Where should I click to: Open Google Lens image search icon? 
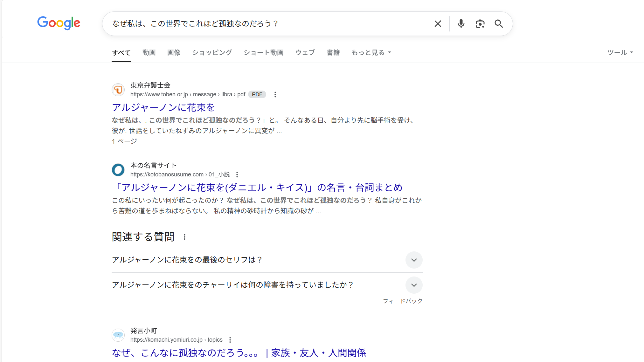coord(480,24)
